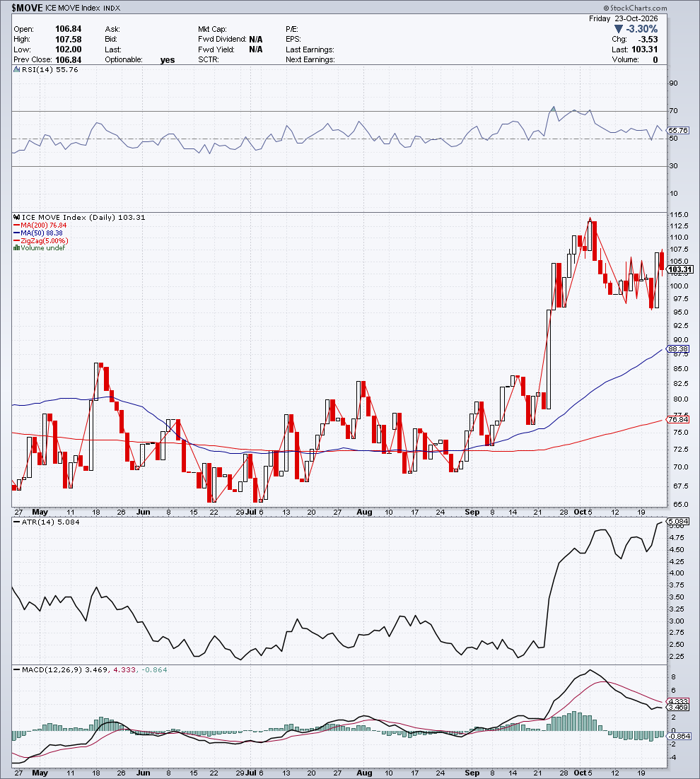Click the -3.30% percent change
This screenshot has height=779, width=700.
[x=642, y=29]
